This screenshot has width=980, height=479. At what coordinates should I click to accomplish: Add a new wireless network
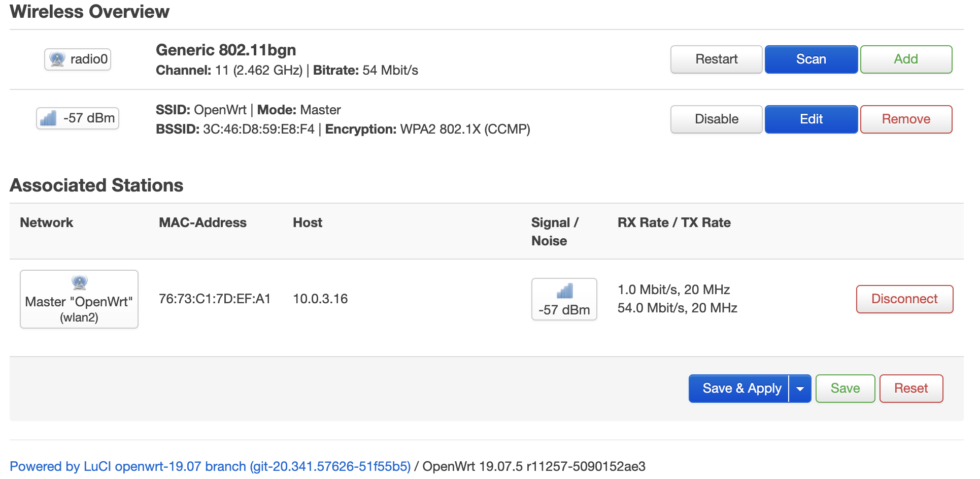pyautogui.click(x=905, y=59)
